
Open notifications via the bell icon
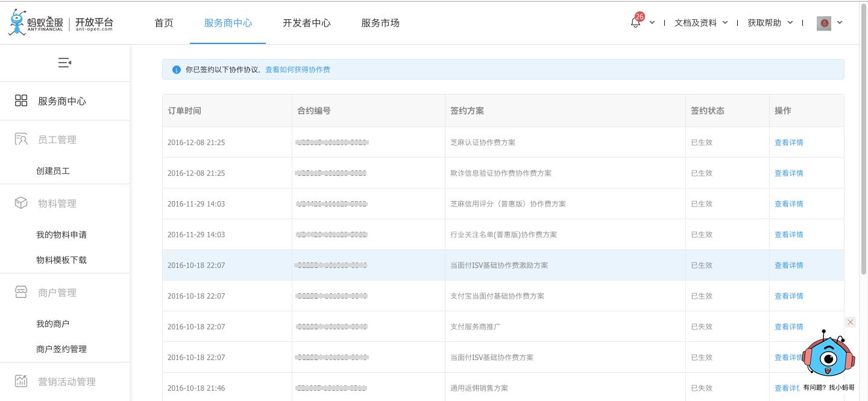coord(635,23)
